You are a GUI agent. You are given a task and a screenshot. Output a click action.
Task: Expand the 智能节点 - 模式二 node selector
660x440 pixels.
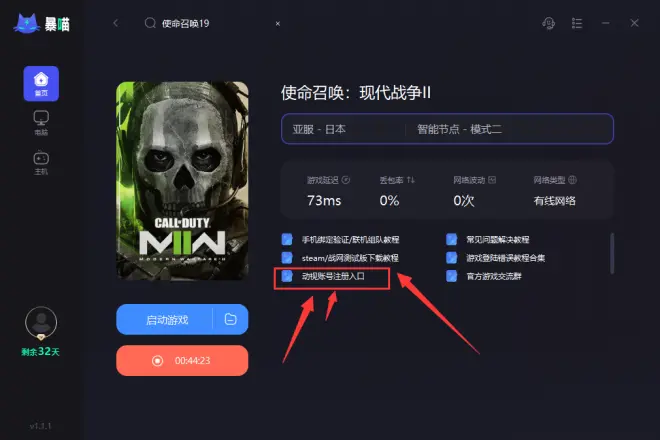coord(508,129)
